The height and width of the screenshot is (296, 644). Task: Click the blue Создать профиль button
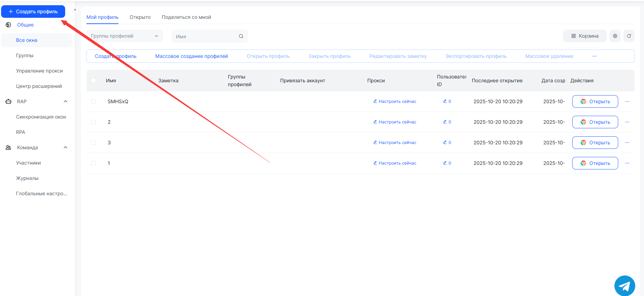(x=33, y=12)
